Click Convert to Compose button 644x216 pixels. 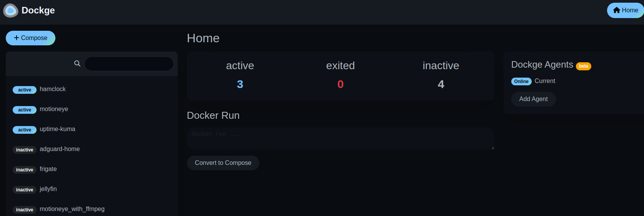[x=223, y=163]
